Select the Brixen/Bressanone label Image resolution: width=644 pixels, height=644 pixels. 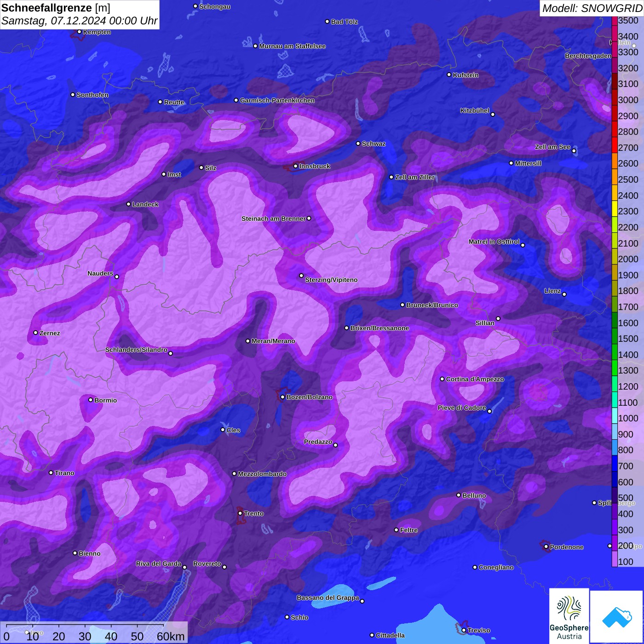(x=379, y=328)
